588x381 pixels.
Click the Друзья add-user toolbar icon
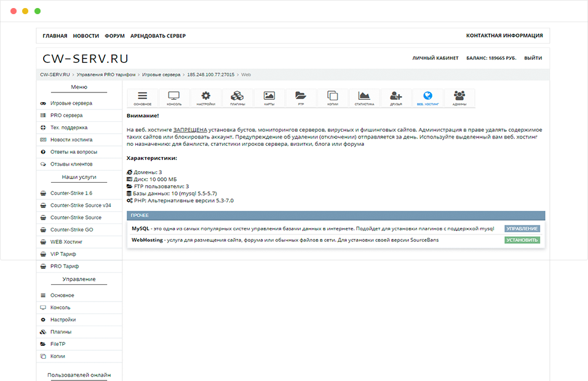396,98
